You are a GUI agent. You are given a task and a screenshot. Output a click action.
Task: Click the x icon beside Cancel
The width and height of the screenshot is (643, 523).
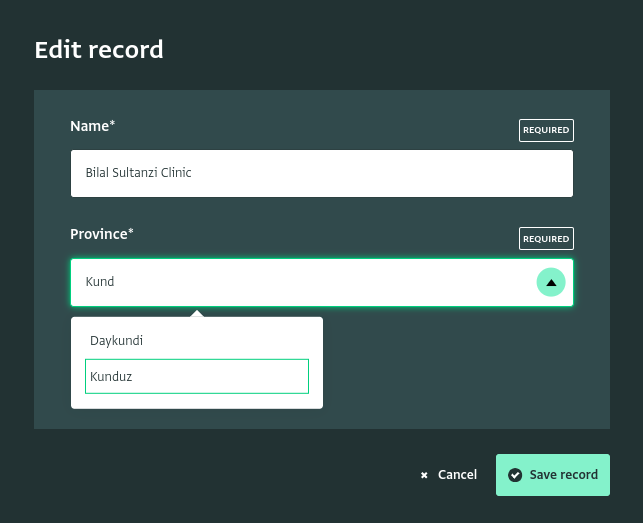pos(424,475)
